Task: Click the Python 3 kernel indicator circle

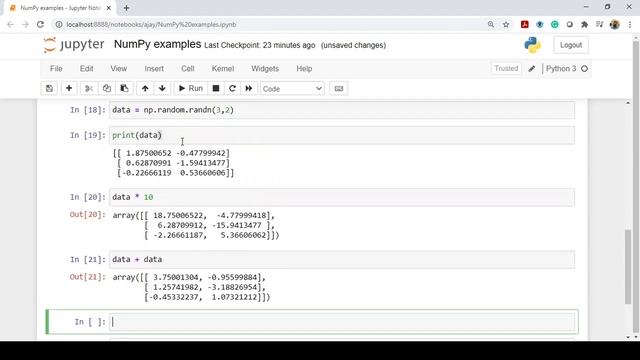Action: point(584,69)
